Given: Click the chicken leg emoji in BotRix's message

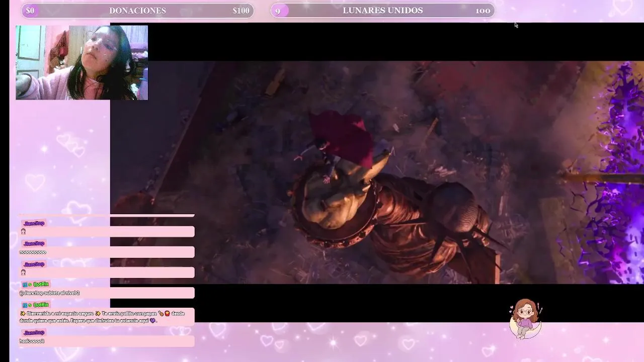Looking at the screenshot, I should pos(161,314).
